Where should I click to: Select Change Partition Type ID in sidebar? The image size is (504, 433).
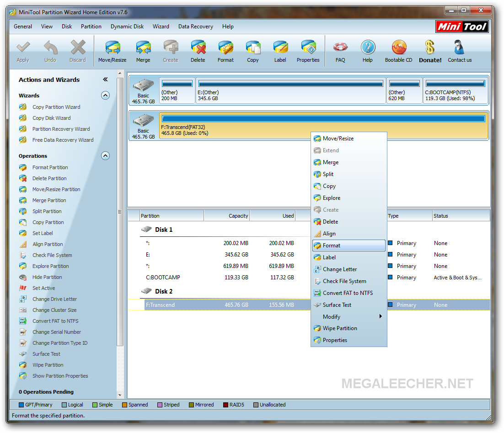[x=60, y=343]
